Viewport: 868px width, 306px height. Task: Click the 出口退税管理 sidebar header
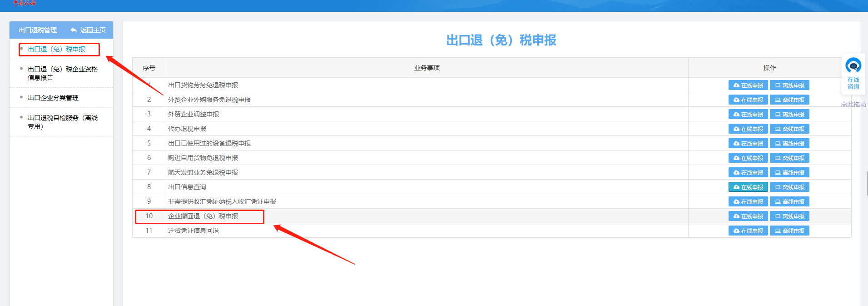38,30
